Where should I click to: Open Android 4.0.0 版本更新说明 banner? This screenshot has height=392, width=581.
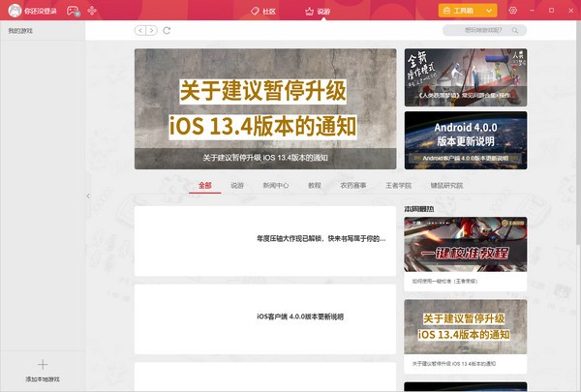466,140
